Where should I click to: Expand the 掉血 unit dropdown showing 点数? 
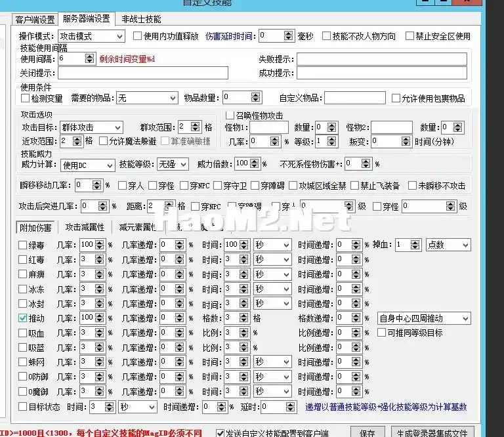[x=448, y=245]
